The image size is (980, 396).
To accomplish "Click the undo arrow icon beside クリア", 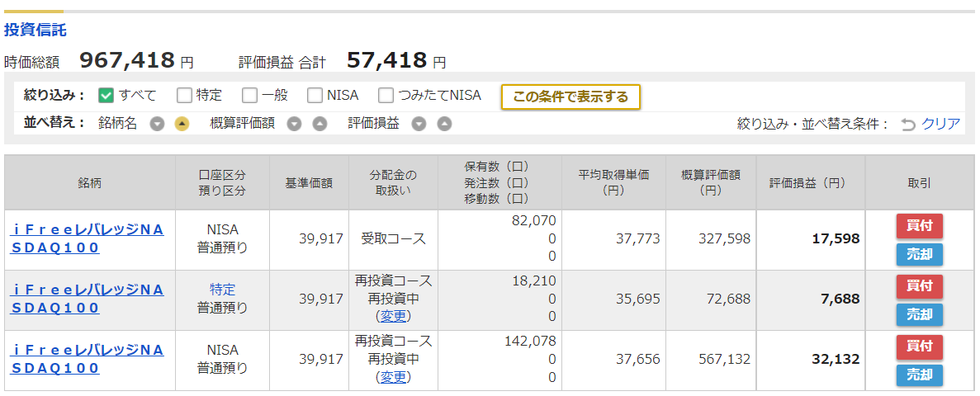I will (908, 125).
